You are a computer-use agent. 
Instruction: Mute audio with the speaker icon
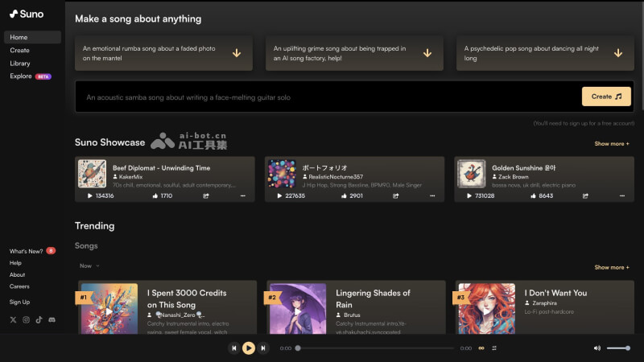(x=597, y=348)
